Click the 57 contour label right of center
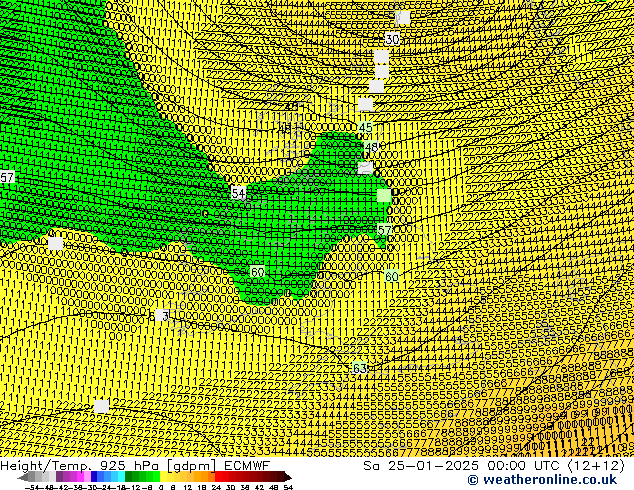This screenshot has width=634, height=490. point(384,231)
